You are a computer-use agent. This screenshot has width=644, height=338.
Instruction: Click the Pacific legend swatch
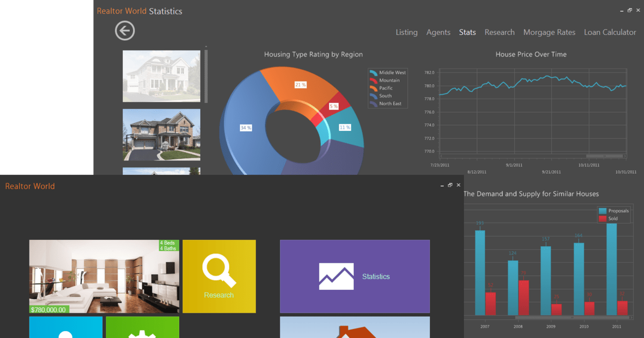click(374, 88)
